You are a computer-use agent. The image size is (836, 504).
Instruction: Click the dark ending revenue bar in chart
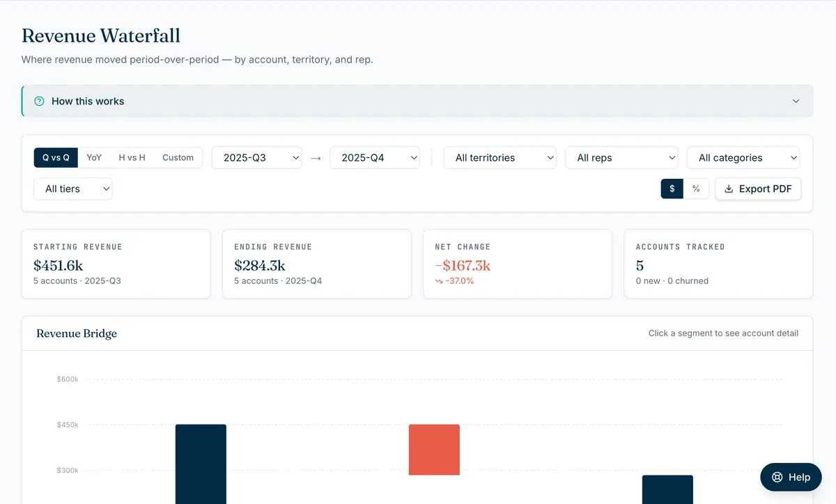(x=667, y=489)
